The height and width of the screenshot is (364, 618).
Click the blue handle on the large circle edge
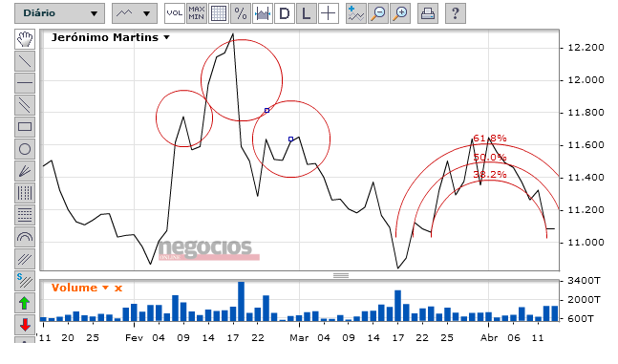(266, 111)
